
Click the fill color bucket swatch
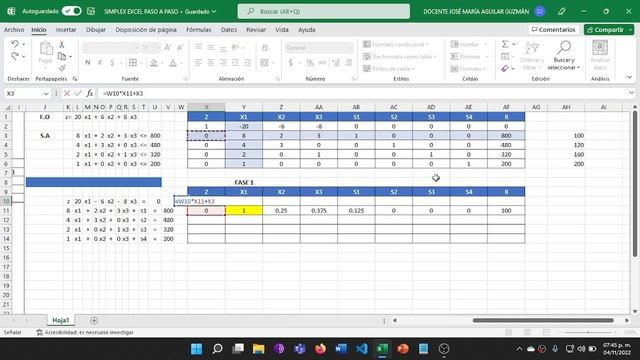pos(153,62)
